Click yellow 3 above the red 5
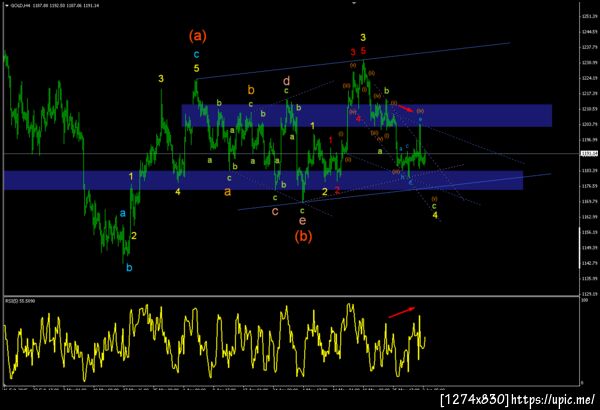600x410 pixels. (363, 38)
